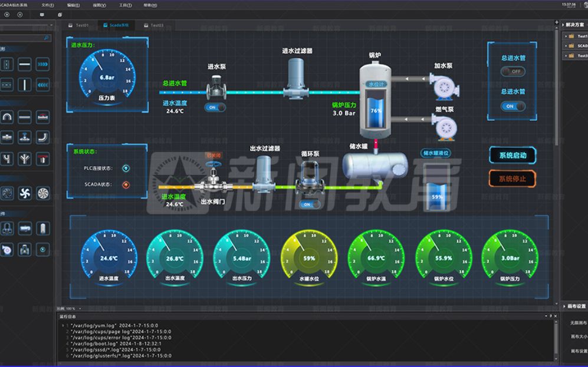Turn on the OFF 总进水管 switch
The height and width of the screenshot is (367, 588).
pyautogui.click(x=513, y=71)
